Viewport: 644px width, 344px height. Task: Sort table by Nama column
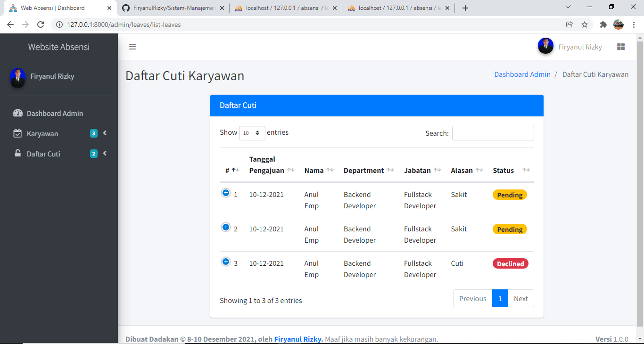point(319,165)
